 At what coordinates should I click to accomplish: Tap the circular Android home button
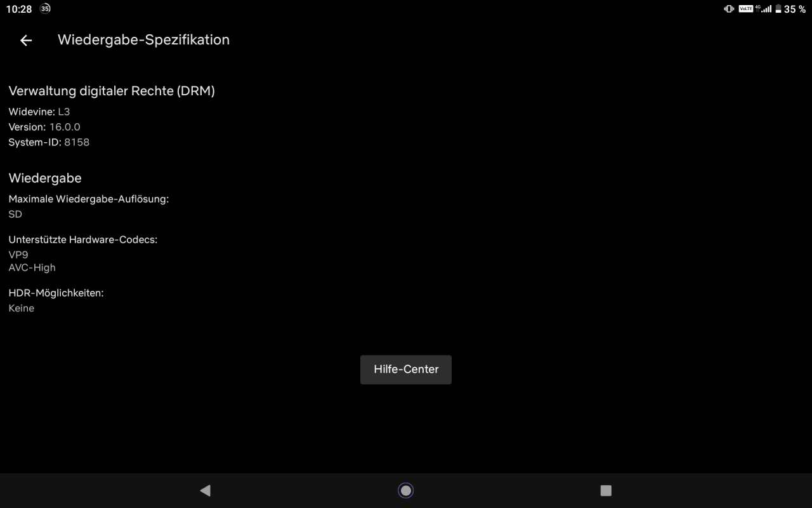(405, 490)
